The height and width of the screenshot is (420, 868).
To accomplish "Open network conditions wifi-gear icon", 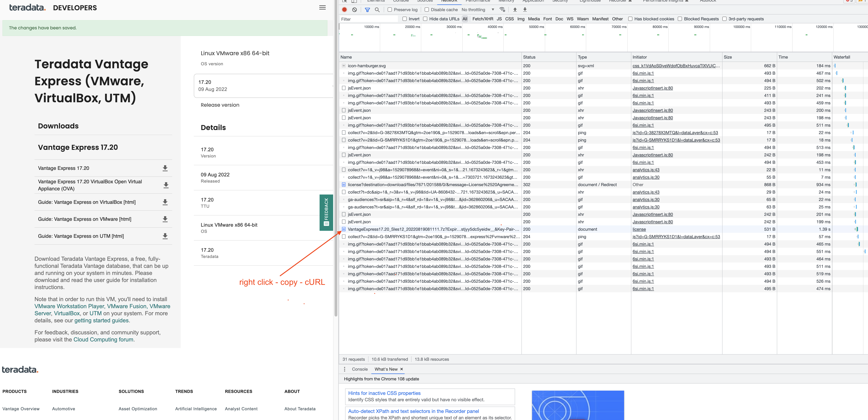I will [x=502, y=10].
